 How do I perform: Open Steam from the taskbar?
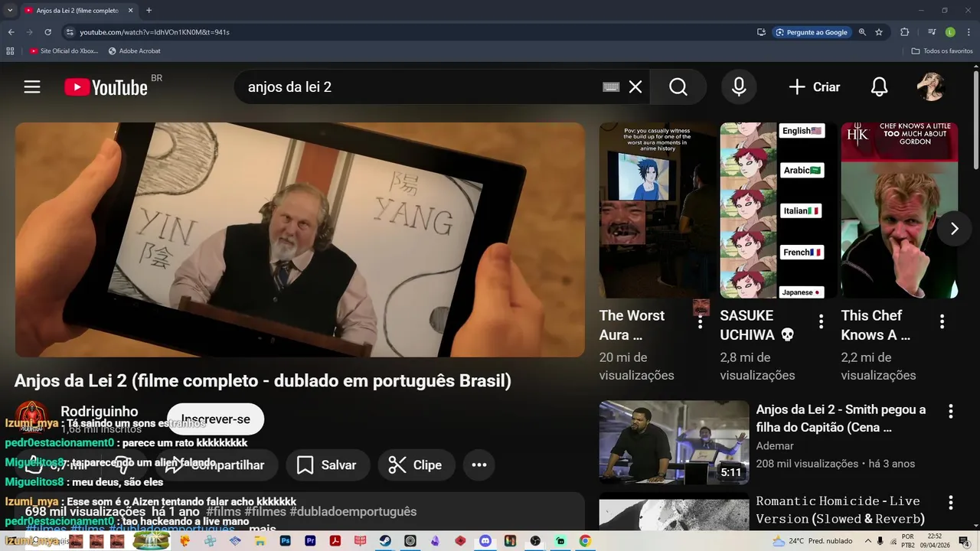pyautogui.click(x=385, y=541)
